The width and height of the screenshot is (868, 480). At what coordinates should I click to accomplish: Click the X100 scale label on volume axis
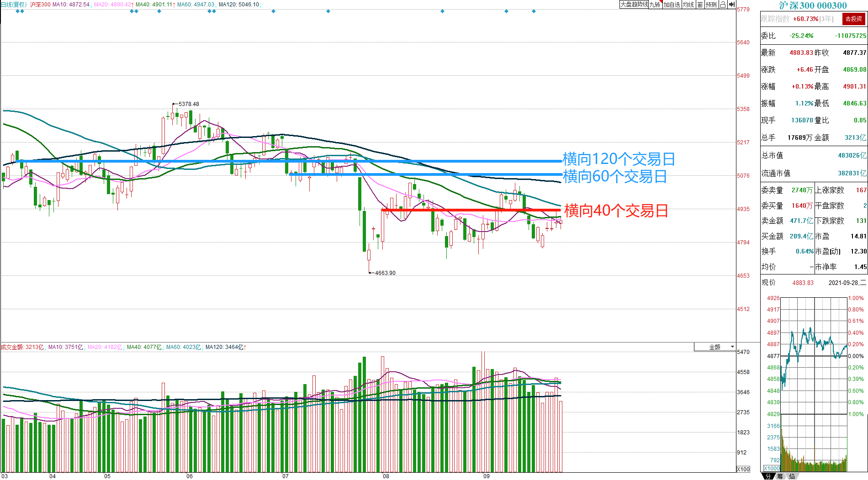click(743, 469)
